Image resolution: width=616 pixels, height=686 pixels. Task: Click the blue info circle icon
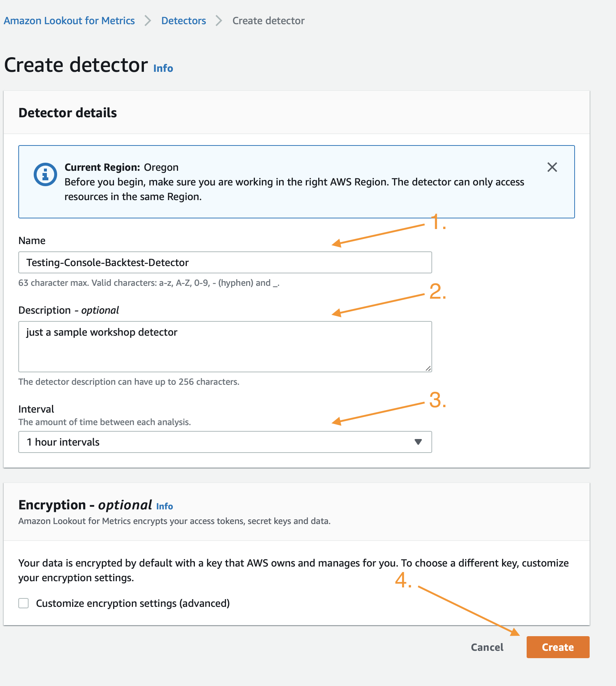tap(45, 174)
